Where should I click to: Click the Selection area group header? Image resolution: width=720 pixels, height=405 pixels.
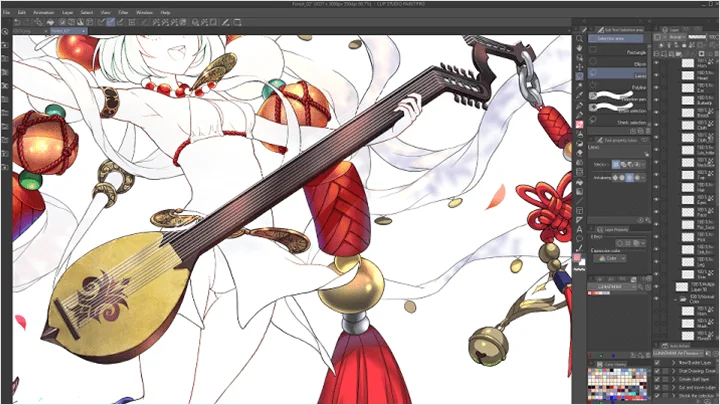coord(617,39)
